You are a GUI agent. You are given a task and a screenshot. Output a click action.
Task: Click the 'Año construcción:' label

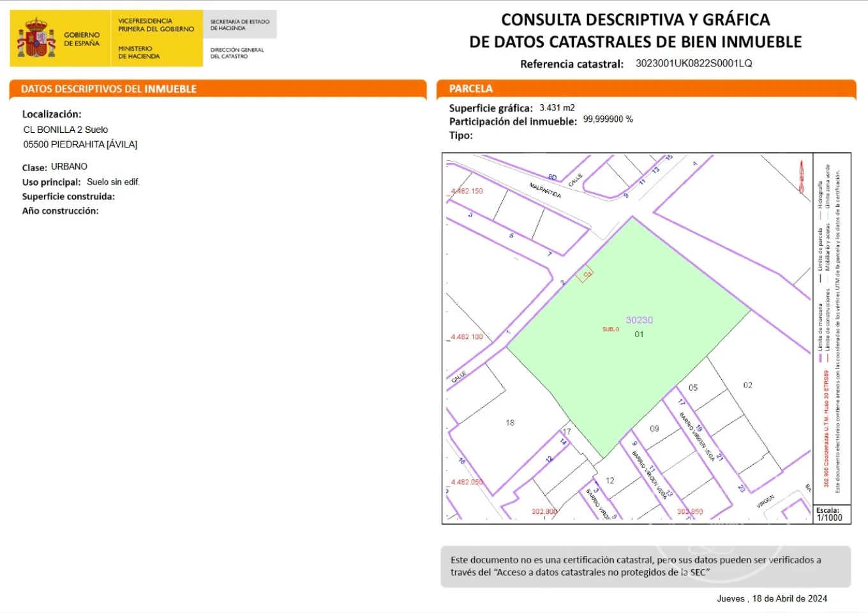click(61, 211)
